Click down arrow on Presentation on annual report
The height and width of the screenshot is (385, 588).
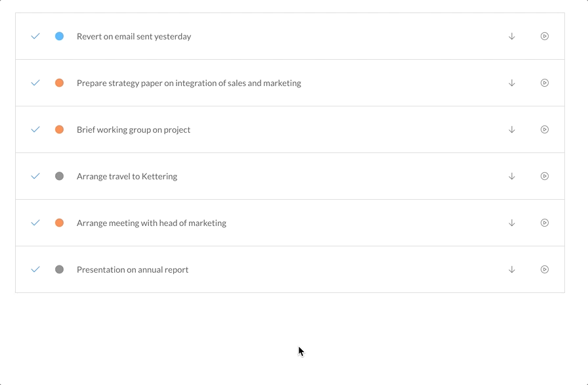point(511,269)
